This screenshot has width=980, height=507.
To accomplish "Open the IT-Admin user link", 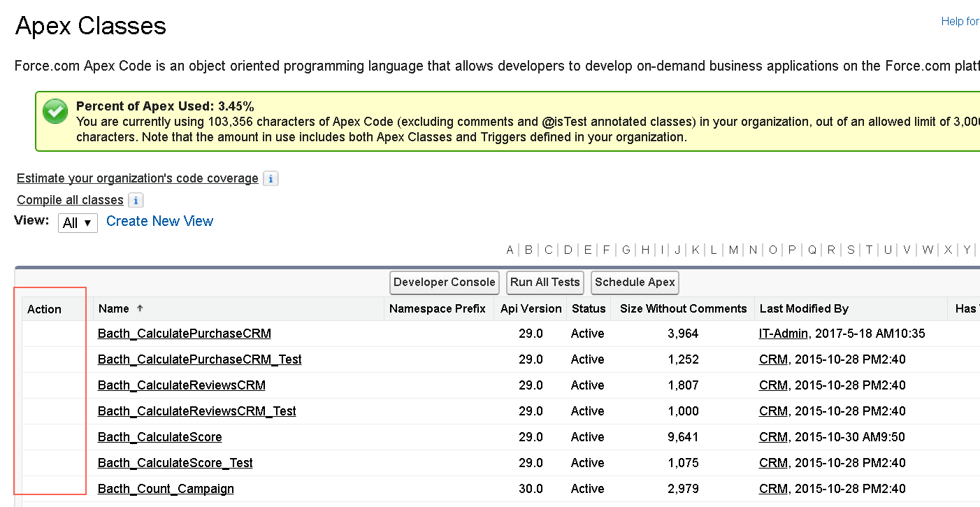I will point(783,334).
